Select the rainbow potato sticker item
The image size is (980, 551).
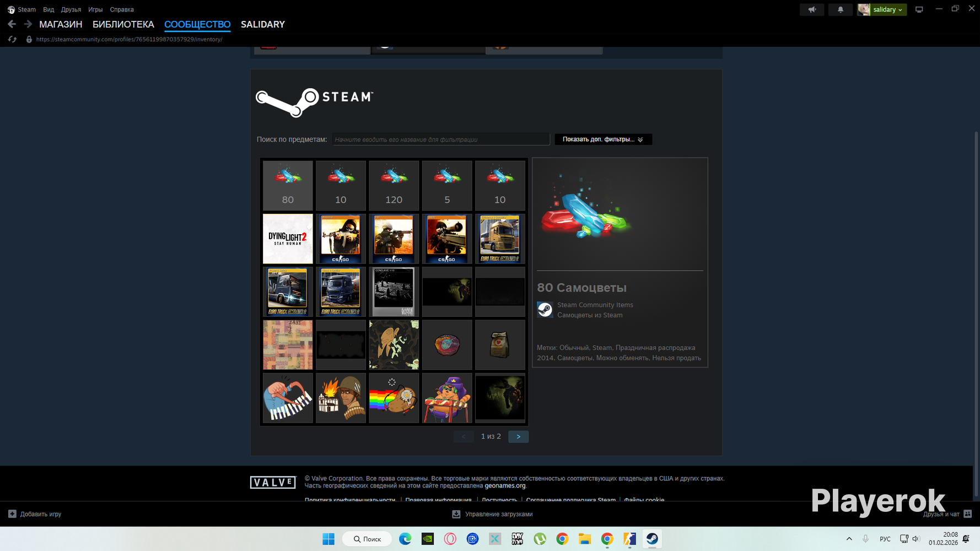coord(394,398)
